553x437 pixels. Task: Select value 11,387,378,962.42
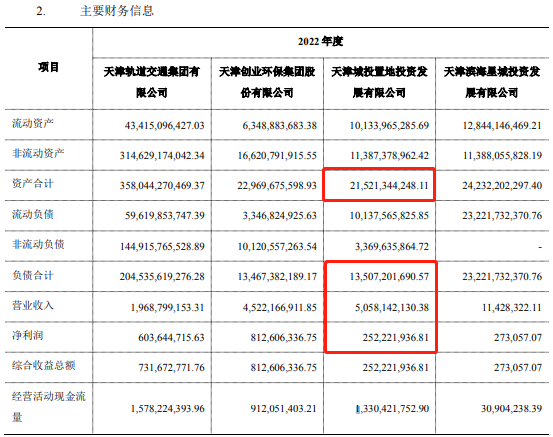pos(389,156)
